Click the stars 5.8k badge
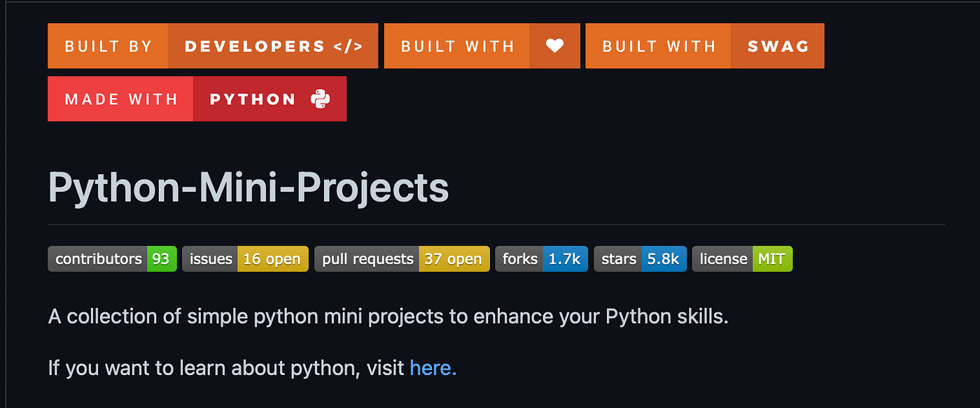Viewport: 980px width, 408px height. pyautogui.click(x=640, y=259)
